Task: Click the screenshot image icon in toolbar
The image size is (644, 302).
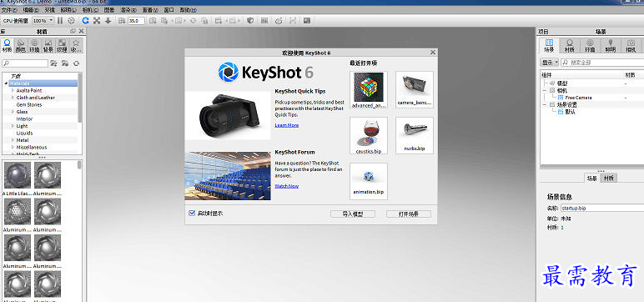Action: tap(307, 21)
